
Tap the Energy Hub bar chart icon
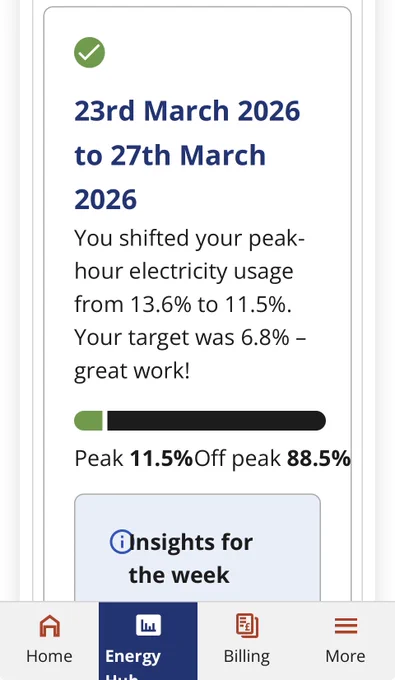coord(148,625)
